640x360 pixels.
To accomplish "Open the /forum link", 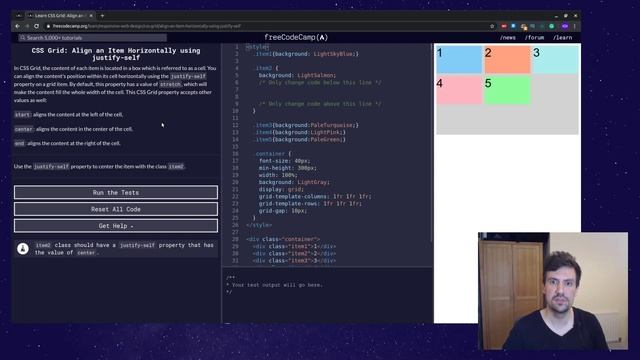I will 534,38.
